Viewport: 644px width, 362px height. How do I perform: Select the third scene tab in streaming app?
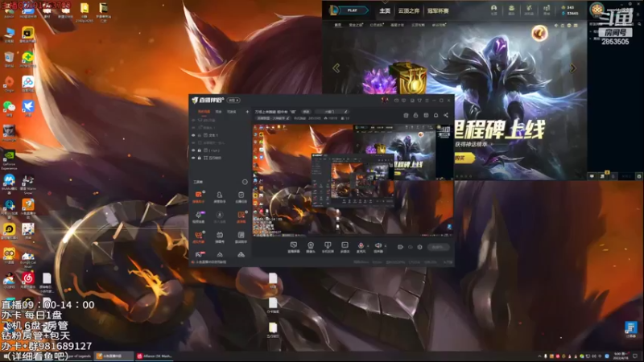232,112
